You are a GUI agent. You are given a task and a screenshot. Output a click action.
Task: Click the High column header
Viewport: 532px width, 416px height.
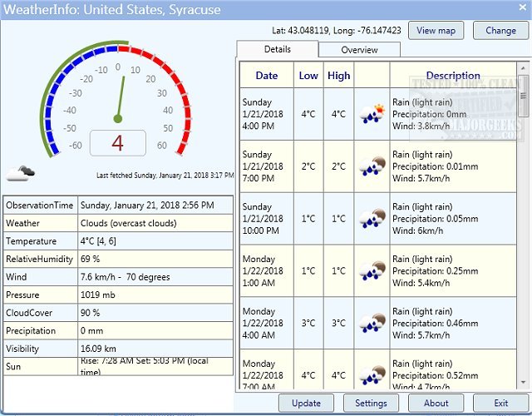point(338,76)
